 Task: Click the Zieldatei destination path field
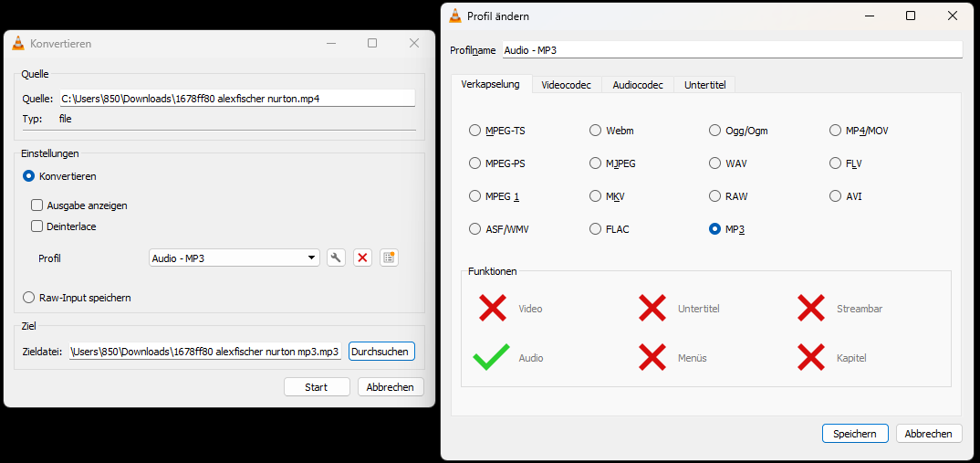point(205,352)
